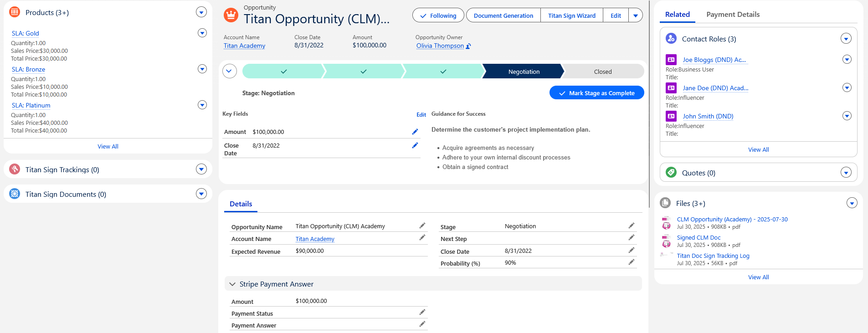Switch to the Related tab

tap(677, 15)
